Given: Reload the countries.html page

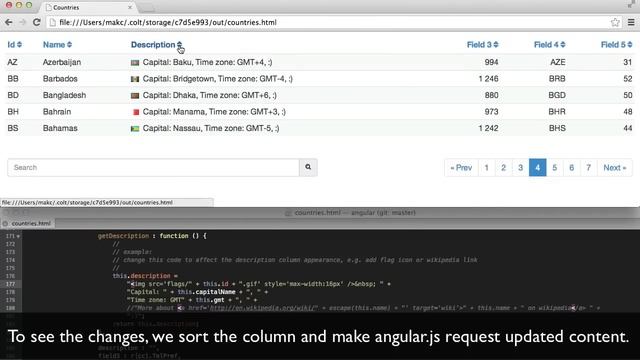Looking at the screenshot, I should click(36, 22).
